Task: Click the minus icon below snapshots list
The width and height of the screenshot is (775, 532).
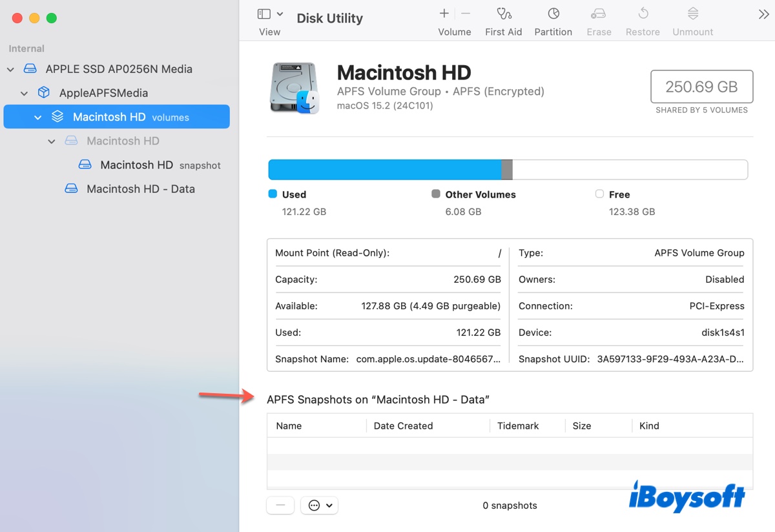Action: pos(280,506)
